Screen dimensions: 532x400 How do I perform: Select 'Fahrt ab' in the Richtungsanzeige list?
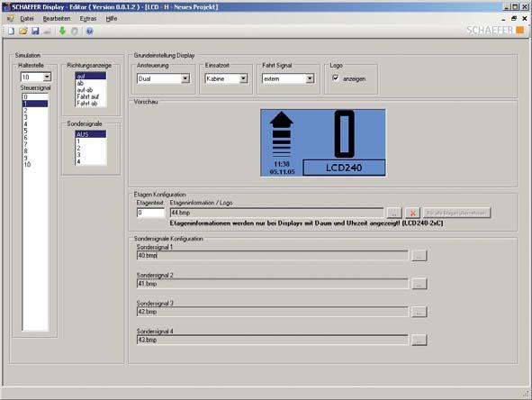pos(91,104)
